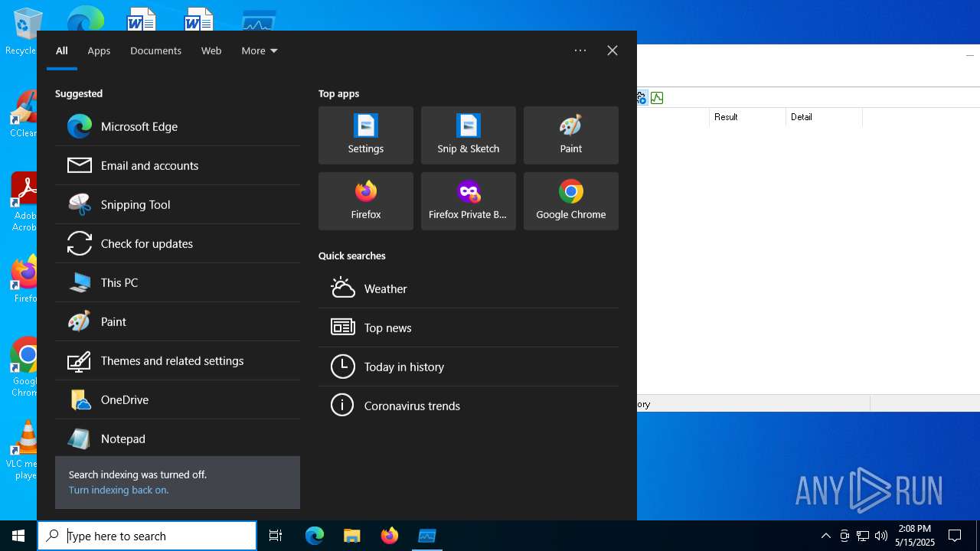Open Email and accounts settings

[x=178, y=165]
